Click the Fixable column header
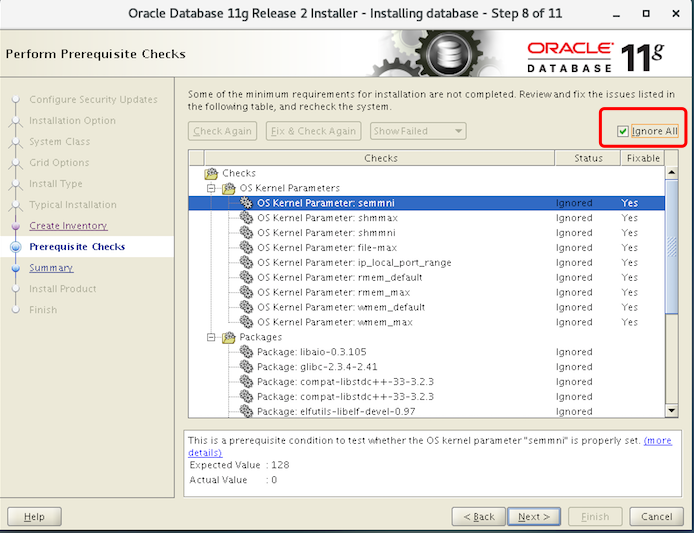Image resolution: width=694 pixels, height=533 pixels. (x=643, y=158)
